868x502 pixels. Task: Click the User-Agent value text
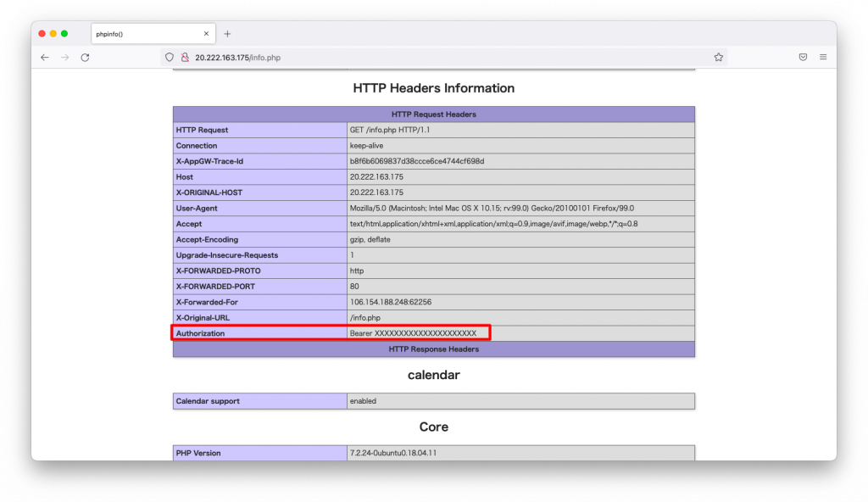point(492,209)
